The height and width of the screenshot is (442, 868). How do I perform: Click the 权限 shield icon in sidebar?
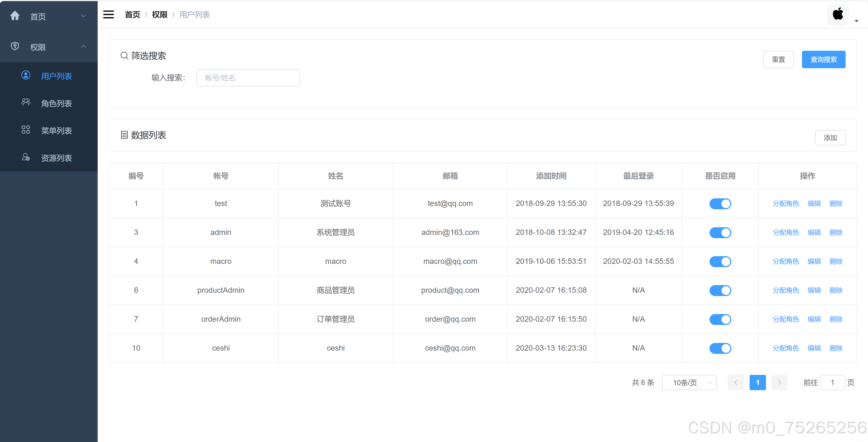point(15,47)
